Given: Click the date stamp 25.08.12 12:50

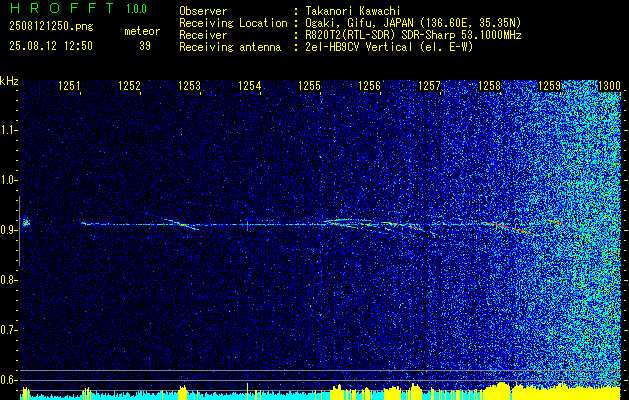Looking at the screenshot, I should coord(51,46).
